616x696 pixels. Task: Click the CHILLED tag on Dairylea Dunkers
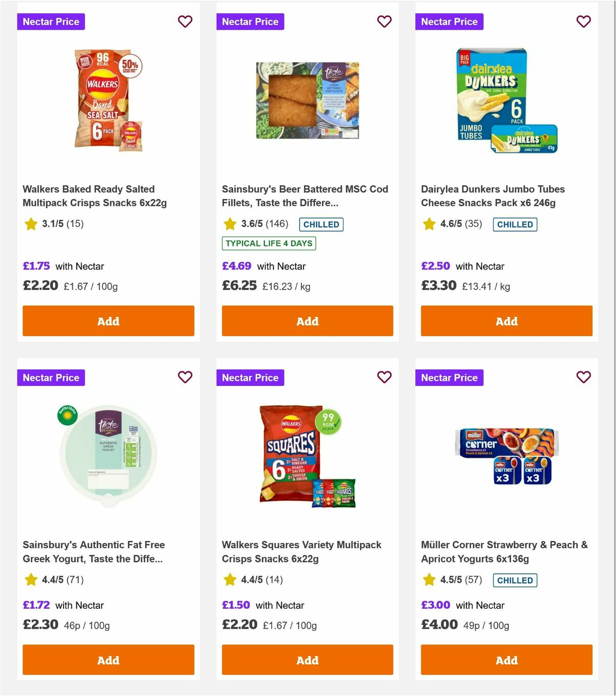point(515,224)
